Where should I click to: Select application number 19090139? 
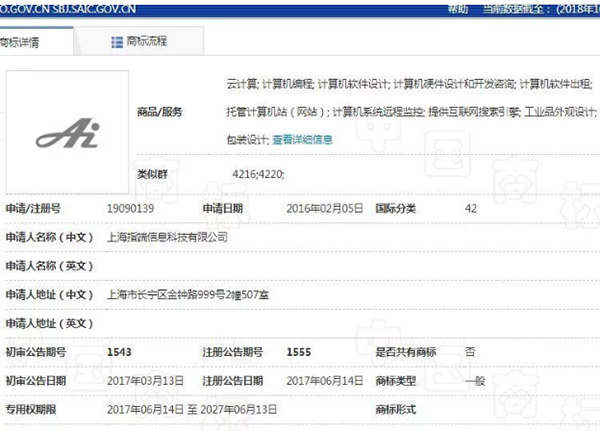[132, 209]
